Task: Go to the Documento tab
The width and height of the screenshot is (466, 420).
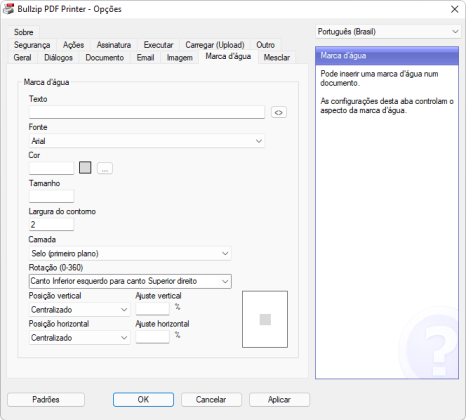Action: pos(105,58)
